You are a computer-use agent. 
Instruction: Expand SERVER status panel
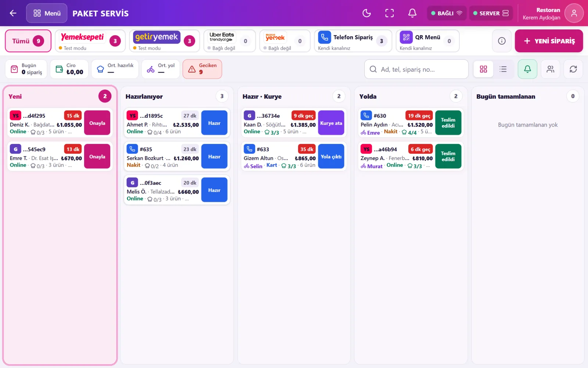pyautogui.click(x=491, y=13)
